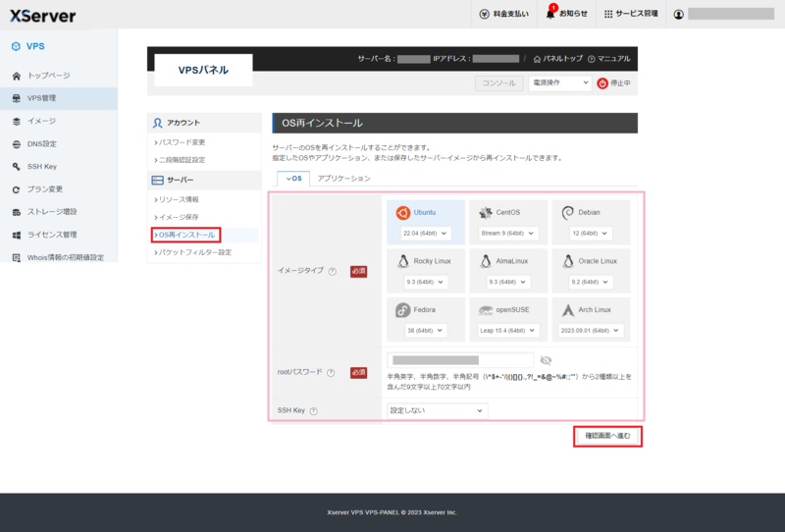Go to ストレージ増設 in sidebar

pos(59,212)
